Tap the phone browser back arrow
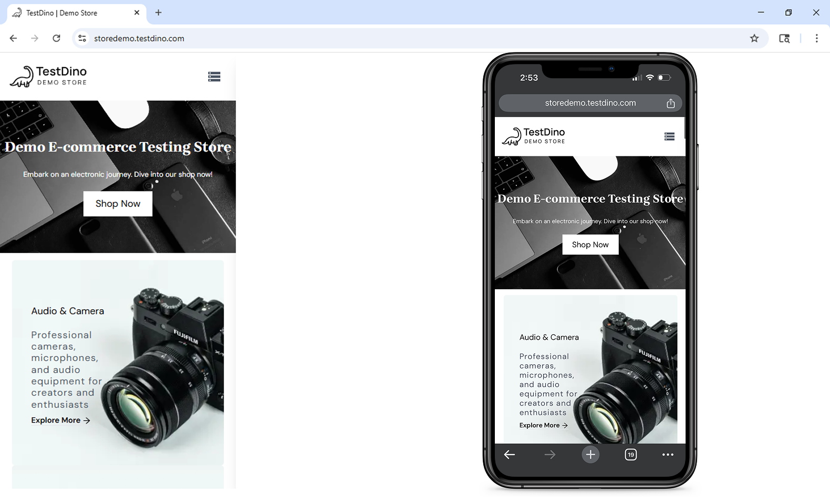Viewport: 830px width, 504px height. click(x=509, y=455)
